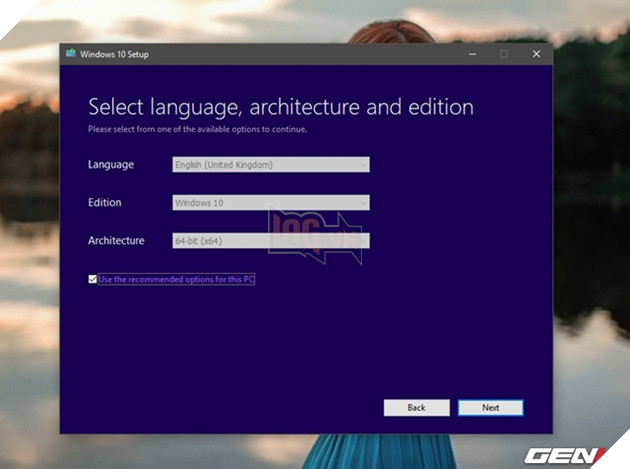Click the 'Please select from one of the available options' text
630x469 pixels.
[x=197, y=129]
